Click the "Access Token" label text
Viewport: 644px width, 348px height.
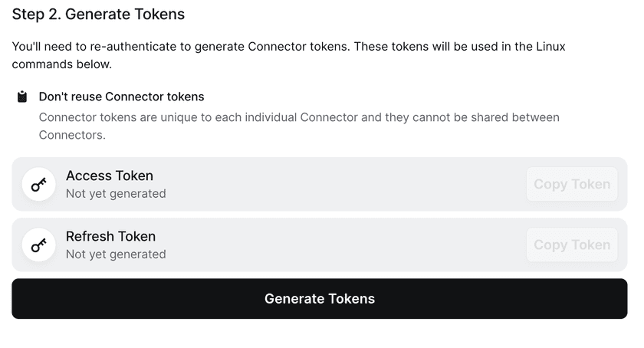coord(109,176)
